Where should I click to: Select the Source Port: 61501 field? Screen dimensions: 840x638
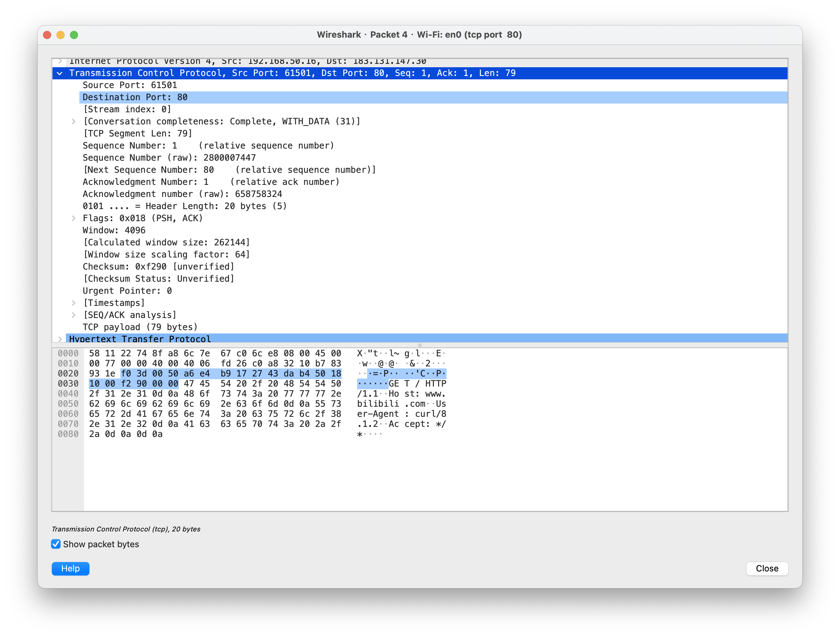pyautogui.click(x=129, y=85)
